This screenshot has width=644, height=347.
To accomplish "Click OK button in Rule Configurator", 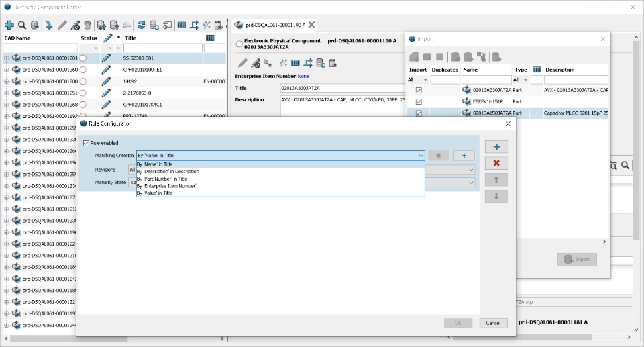I will click(458, 323).
